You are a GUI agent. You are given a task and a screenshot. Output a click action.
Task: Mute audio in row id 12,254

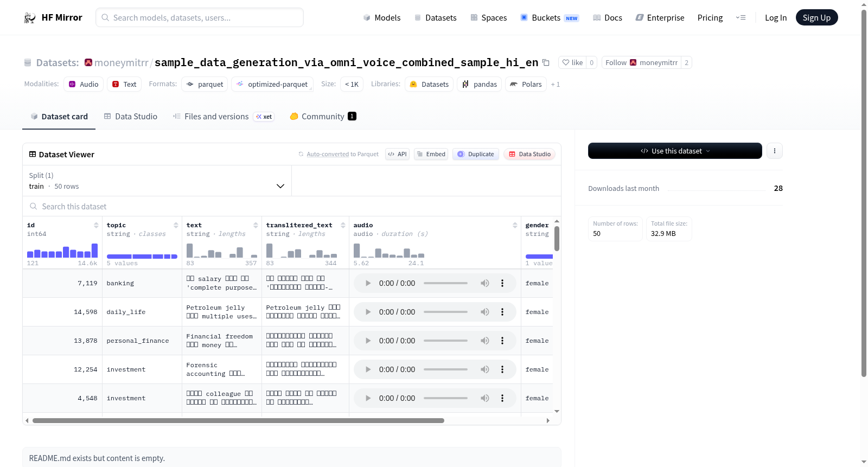pos(485,369)
